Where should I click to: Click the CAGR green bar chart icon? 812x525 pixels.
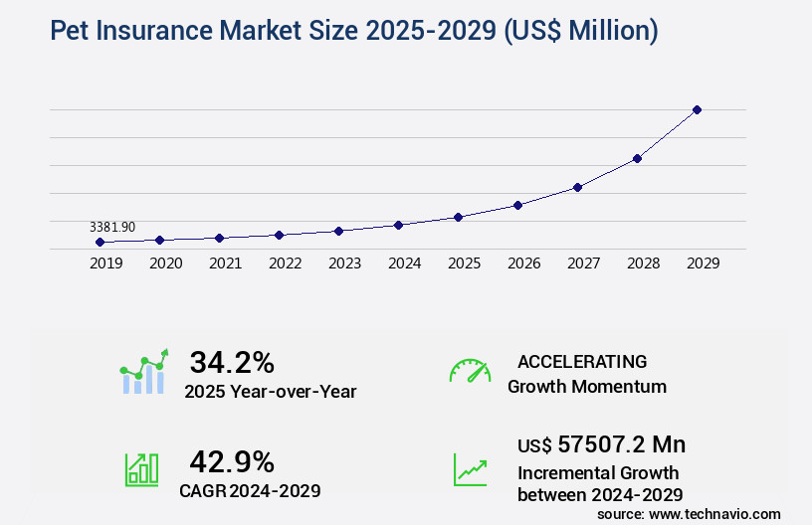click(141, 468)
